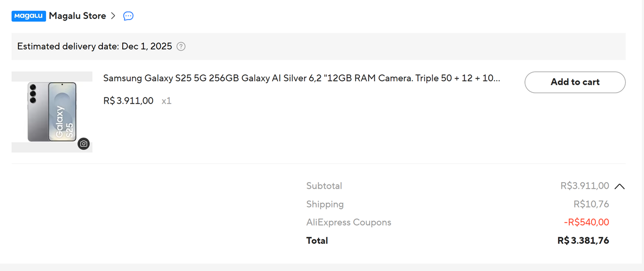Open chat with the seller via message icon
This screenshot has width=644, height=271.
129,16
